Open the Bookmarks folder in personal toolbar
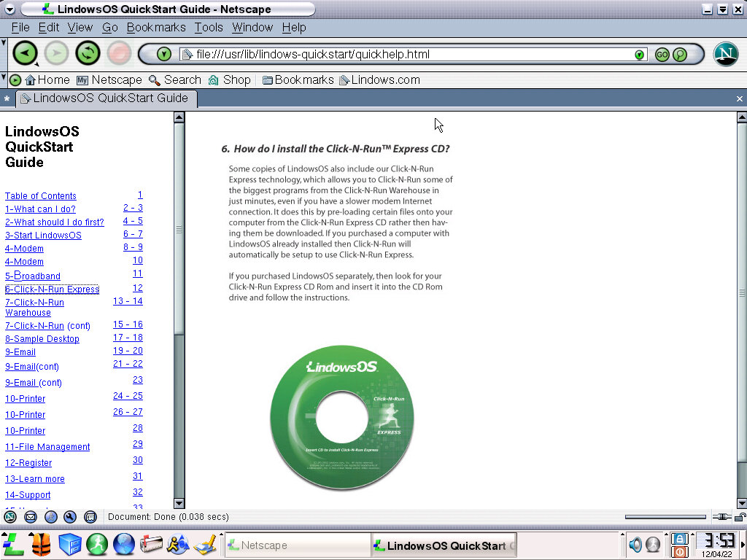This screenshot has width=747, height=560. pos(298,80)
